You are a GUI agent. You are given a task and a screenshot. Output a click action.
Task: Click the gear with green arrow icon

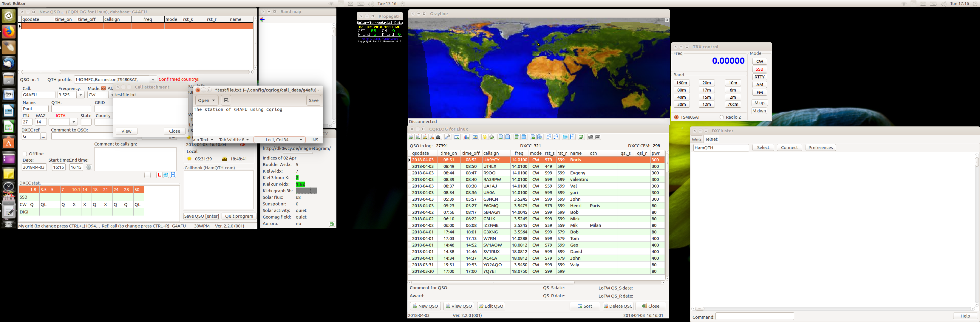(491, 137)
